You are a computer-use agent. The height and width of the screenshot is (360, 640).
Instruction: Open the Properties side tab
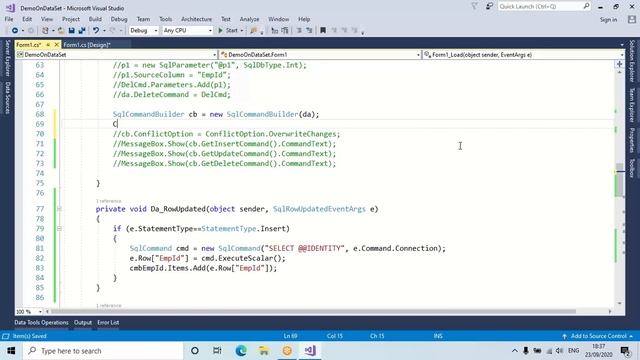tap(632, 140)
